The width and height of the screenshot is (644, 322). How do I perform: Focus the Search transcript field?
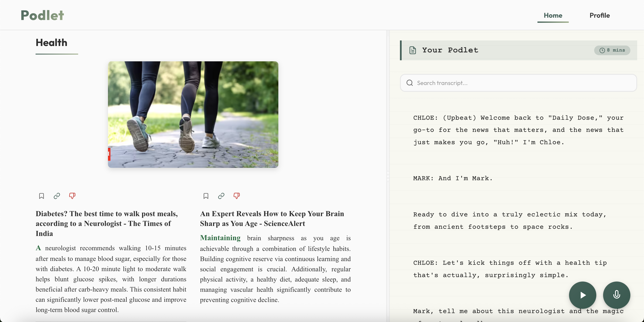pyautogui.click(x=522, y=83)
